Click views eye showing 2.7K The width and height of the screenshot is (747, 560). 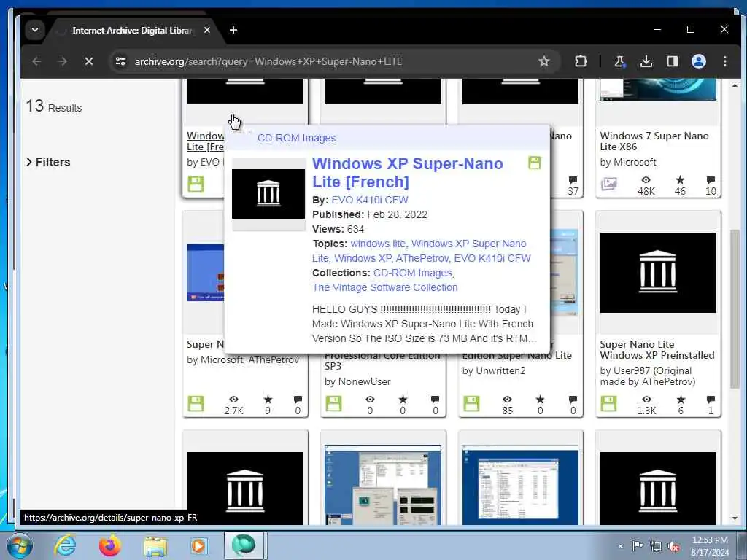(x=233, y=400)
